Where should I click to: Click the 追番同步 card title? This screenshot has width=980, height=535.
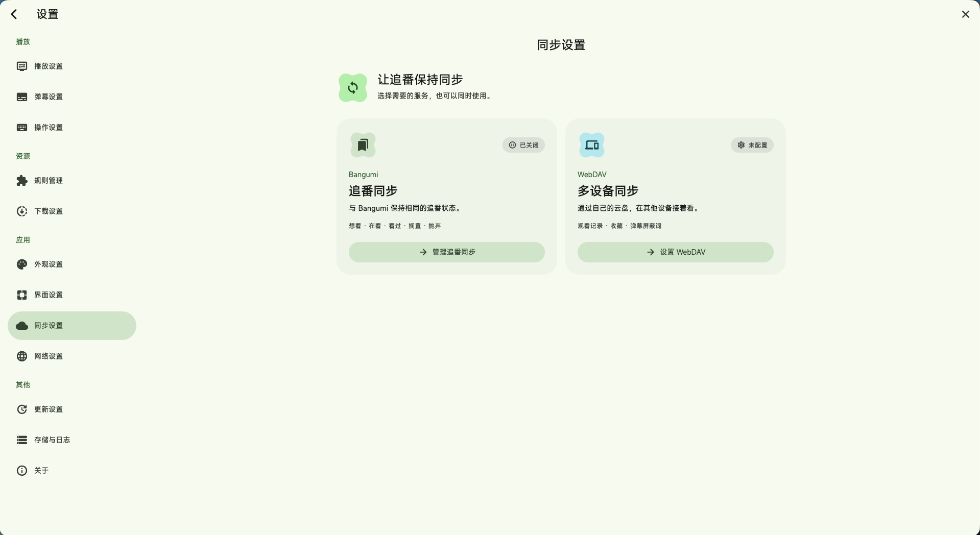pyautogui.click(x=373, y=191)
